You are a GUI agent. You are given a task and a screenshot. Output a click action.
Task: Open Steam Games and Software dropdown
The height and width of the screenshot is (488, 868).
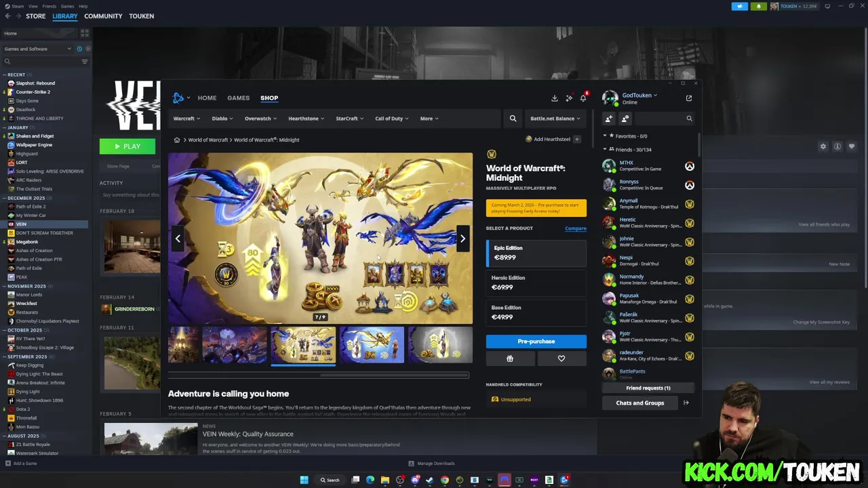[37, 49]
